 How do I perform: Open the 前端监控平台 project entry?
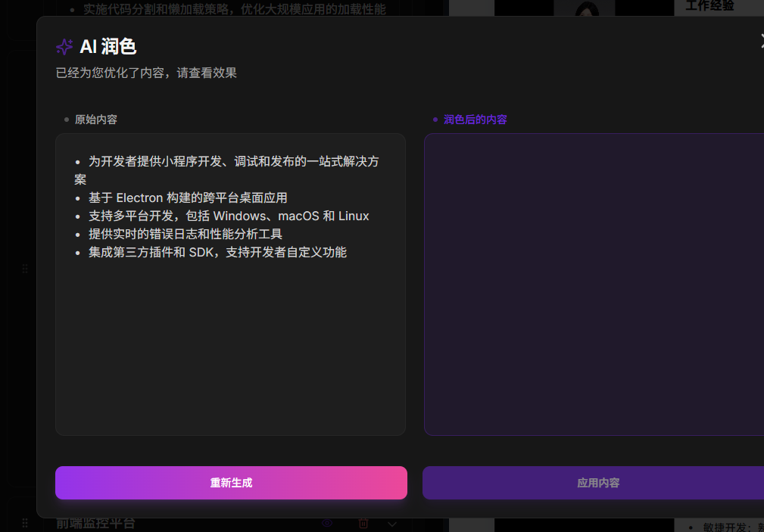pyautogui.click(x=95, y=523)
